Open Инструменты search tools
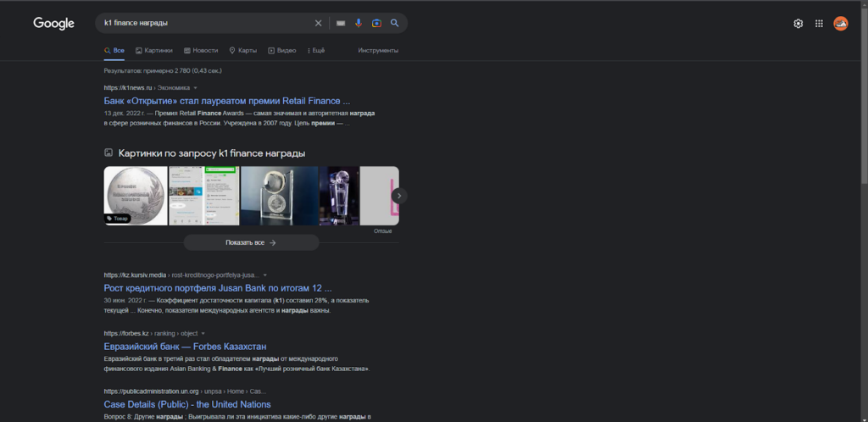Image resolution: width=868 pixels, height=422 pixels. coord(378,50)
